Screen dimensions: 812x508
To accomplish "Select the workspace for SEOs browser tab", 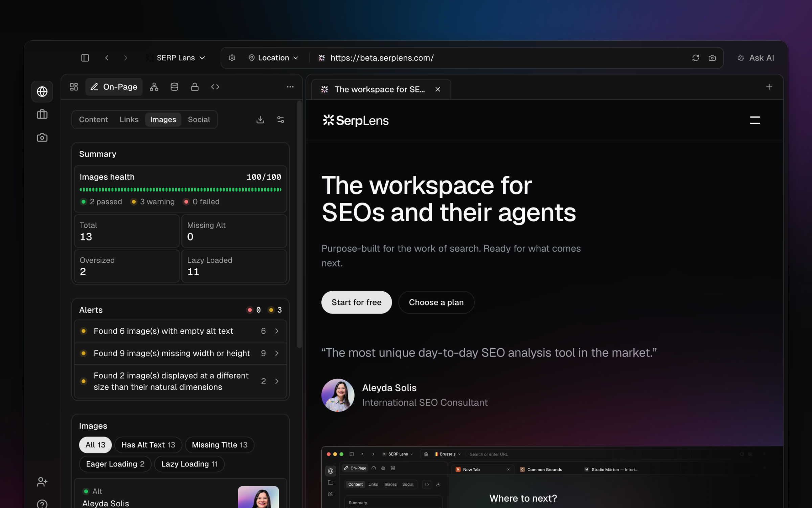I will coord(381,89).
